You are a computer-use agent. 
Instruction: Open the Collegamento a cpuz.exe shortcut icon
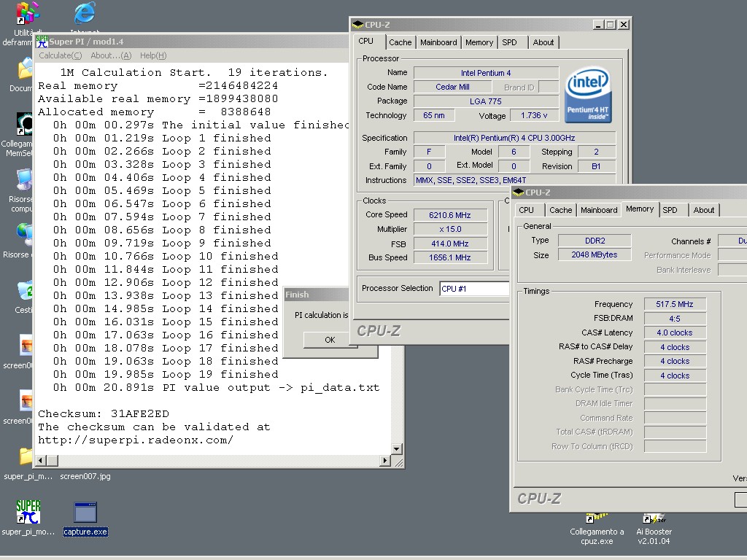tap(597, 518)
